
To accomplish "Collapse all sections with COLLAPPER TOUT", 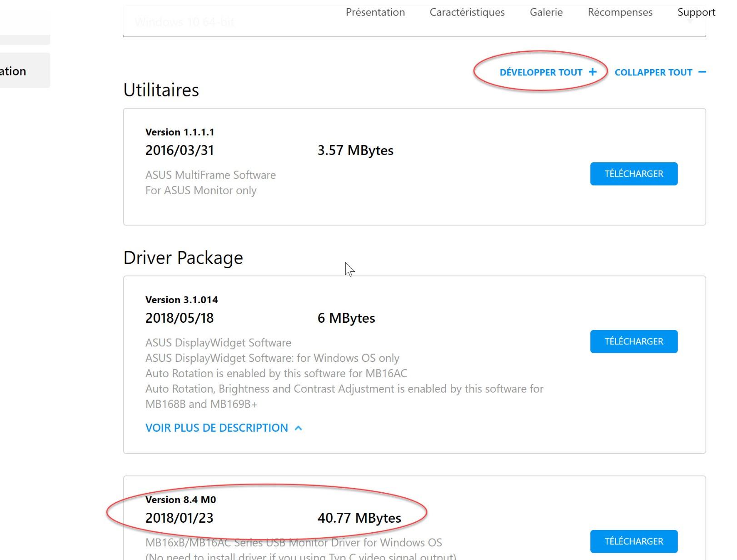I will coord(660,72).
